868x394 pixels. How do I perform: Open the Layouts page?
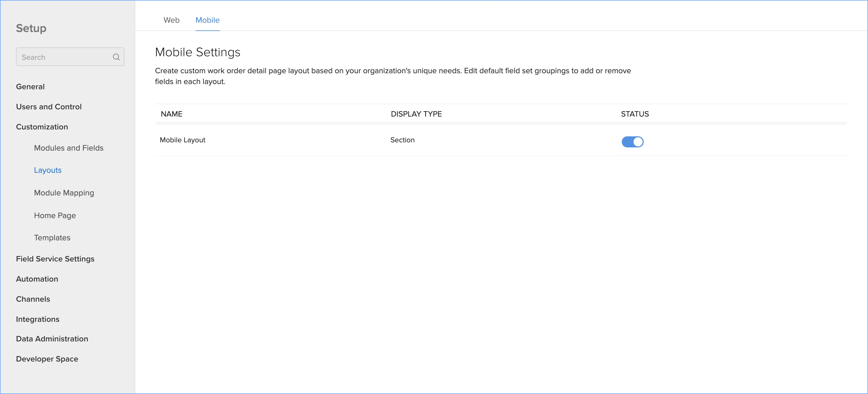pos(48,170)
